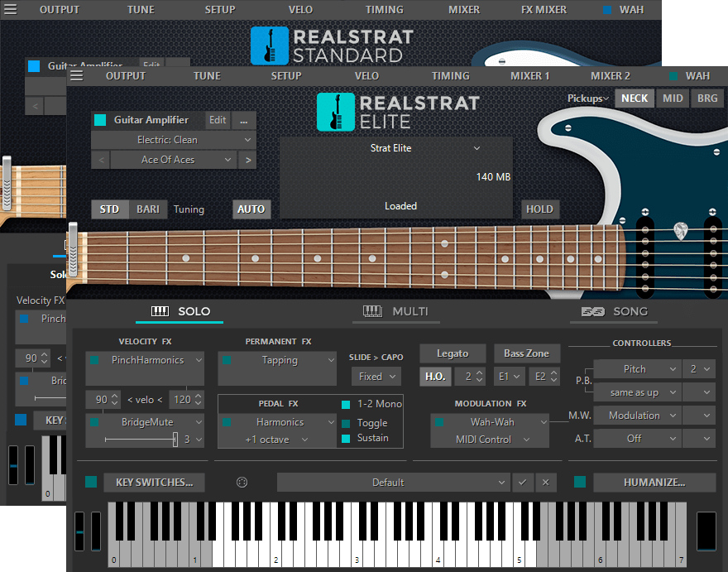Screen dimensions: 728x572
Task: Delete the preset with the X icon
Action: coord(544,482)
